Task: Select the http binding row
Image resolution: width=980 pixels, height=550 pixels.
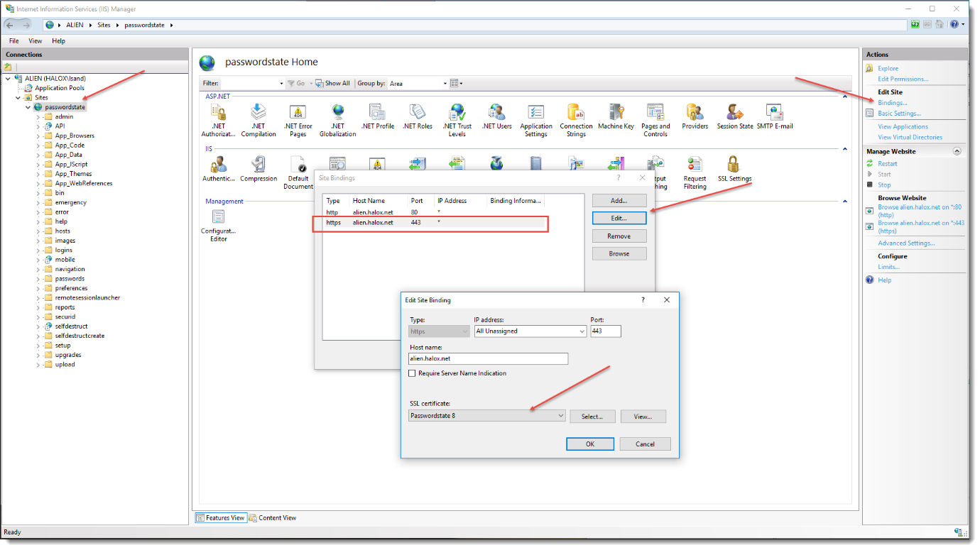Action: coord(433,212)
